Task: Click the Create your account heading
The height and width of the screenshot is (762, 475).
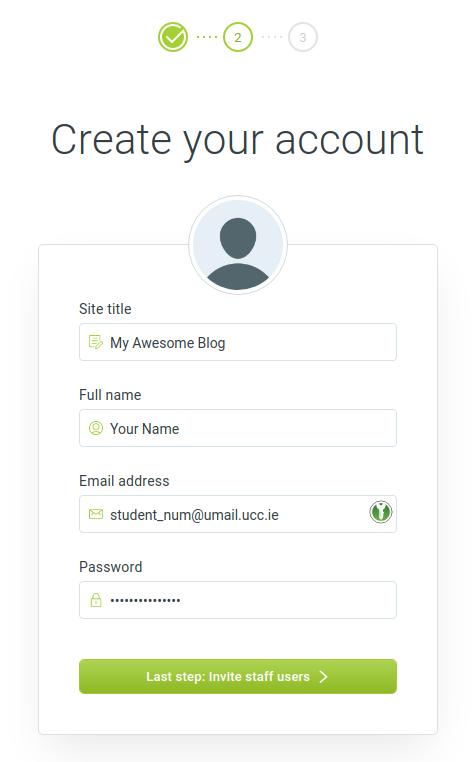Action: click(x=238, y=140)
